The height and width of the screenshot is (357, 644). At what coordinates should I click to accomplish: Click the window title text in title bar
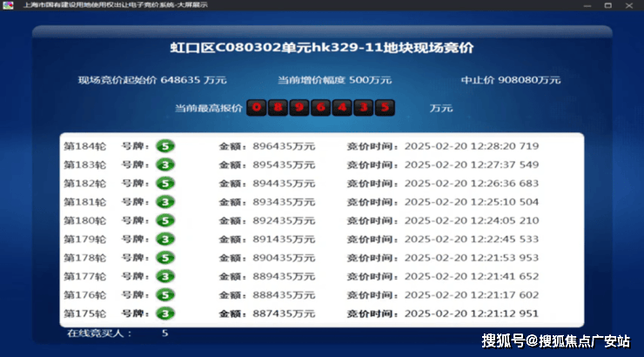coord(115,5)
